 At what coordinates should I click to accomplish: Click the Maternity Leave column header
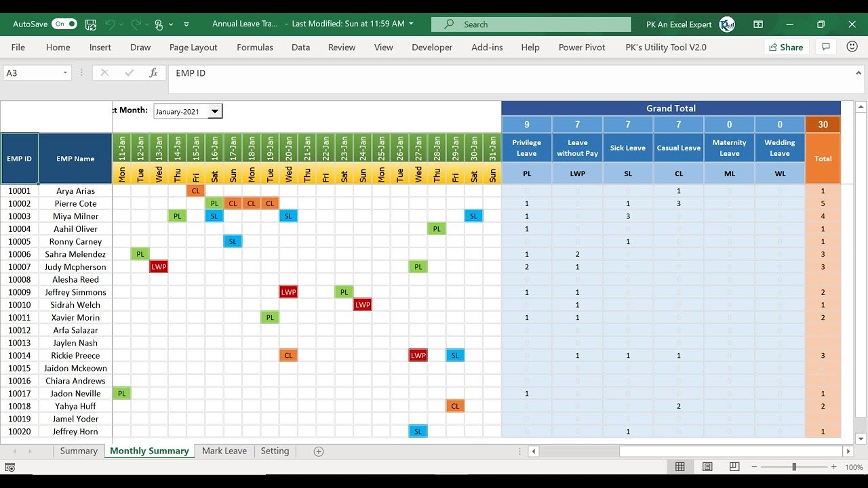click(x=730, y=148)
